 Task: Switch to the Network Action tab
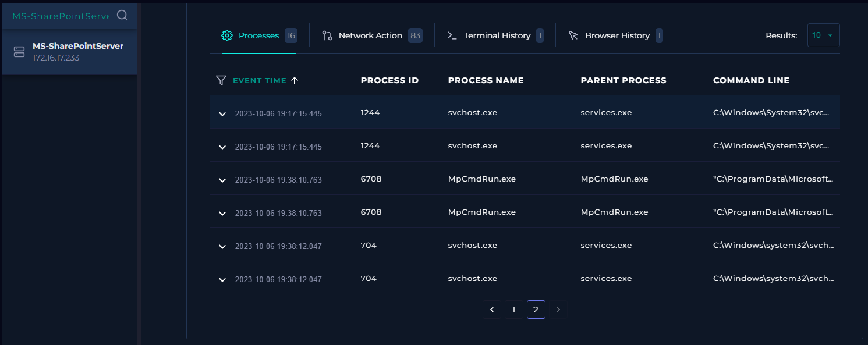371,35
